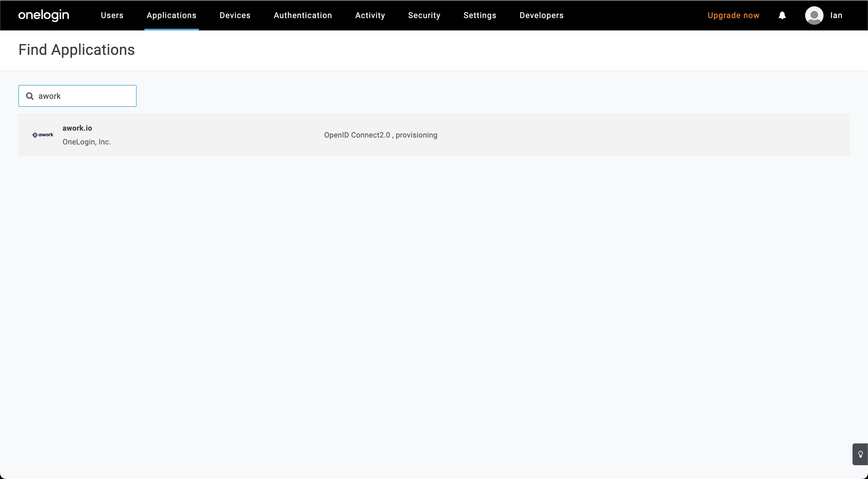Open the Authentication menu
The width and height of the screenshot is (868, 479).
[303, 16]
